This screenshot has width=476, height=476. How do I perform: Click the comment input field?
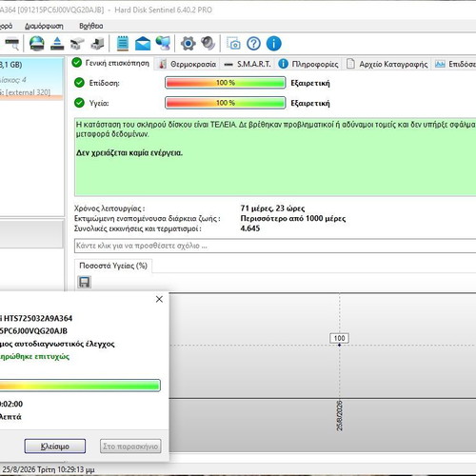tap(275, 246)
